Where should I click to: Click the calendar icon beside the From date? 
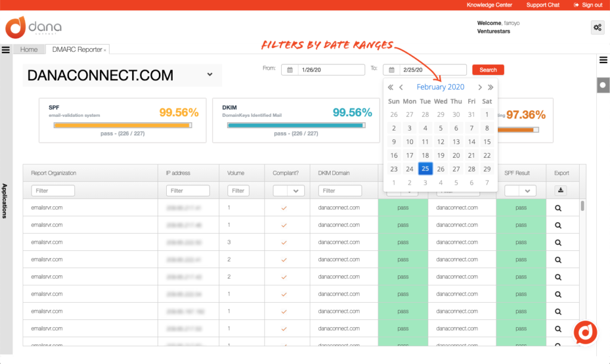(x=290, y=70)
